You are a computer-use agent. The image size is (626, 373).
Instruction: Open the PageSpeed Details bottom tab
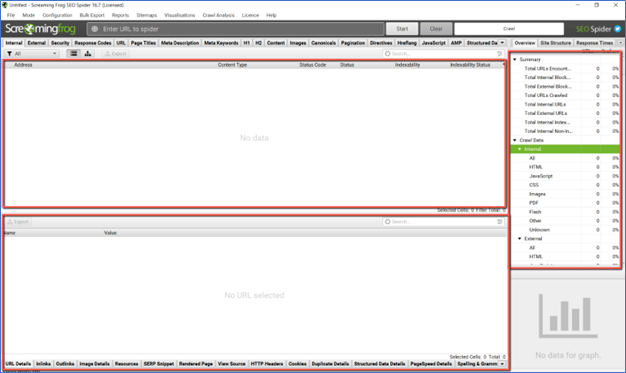point(431,364)
